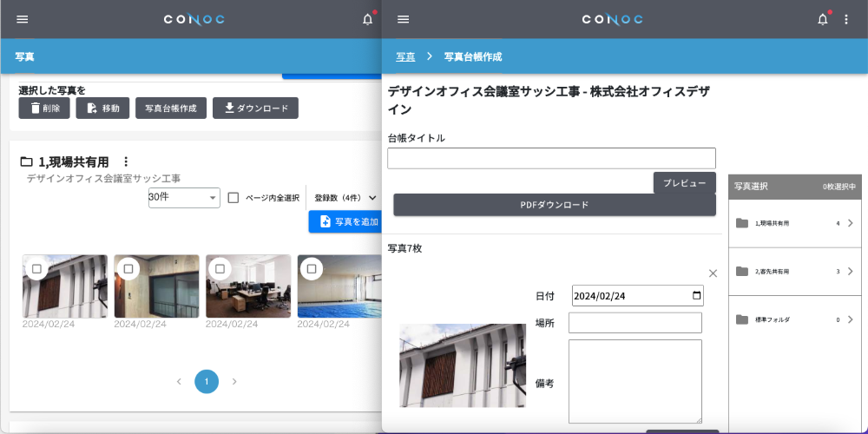Open the vertical dots menu in right header
This screenshot has width=868, height=434.
pos(845,19)
